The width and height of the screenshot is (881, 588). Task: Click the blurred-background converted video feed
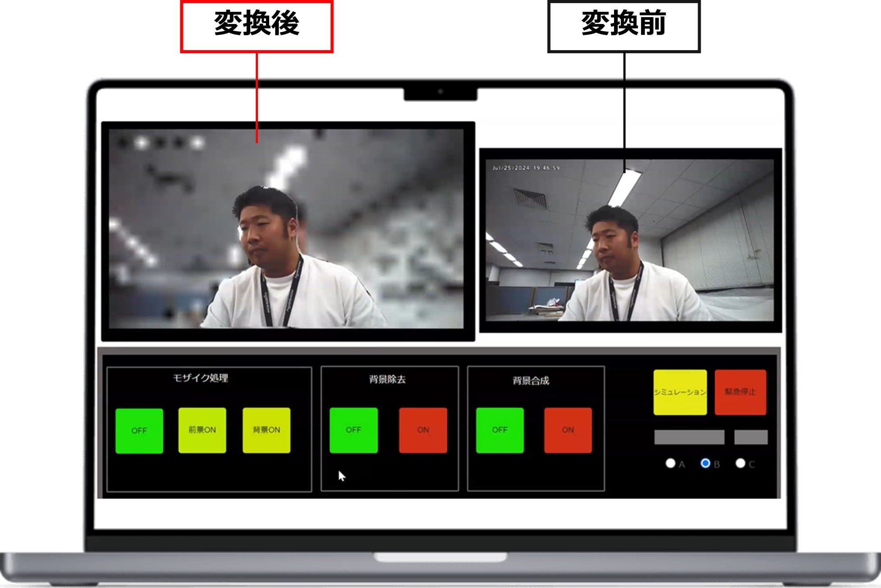point(286,229)
